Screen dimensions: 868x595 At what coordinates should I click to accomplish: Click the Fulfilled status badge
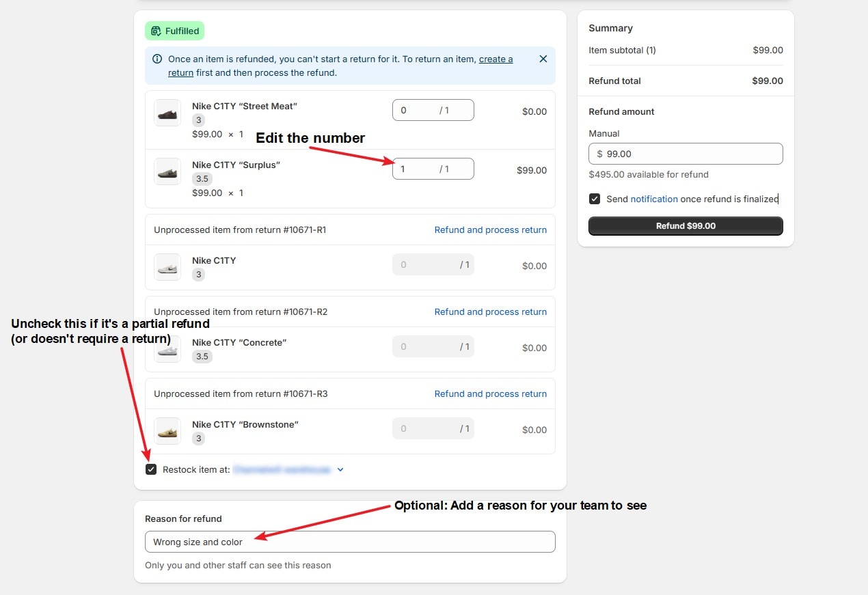[x=174, y=31]
